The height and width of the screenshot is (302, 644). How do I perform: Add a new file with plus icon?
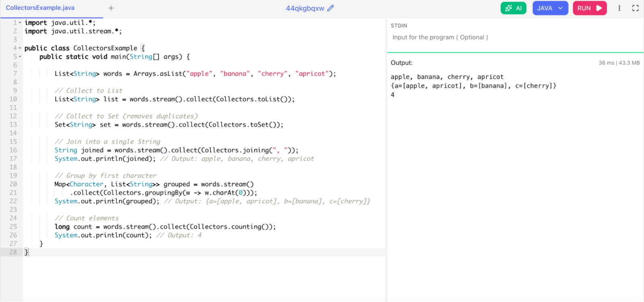(x=111, y=8)
